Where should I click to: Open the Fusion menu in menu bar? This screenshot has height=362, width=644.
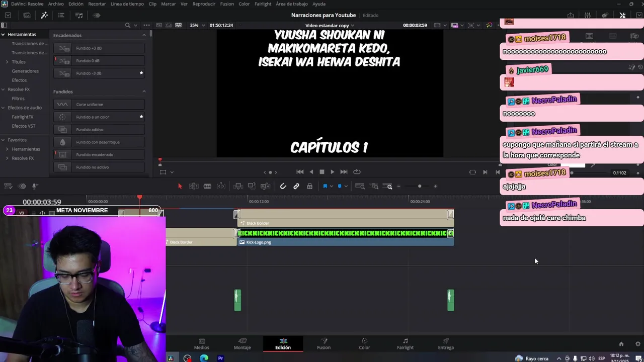(227, 4)
